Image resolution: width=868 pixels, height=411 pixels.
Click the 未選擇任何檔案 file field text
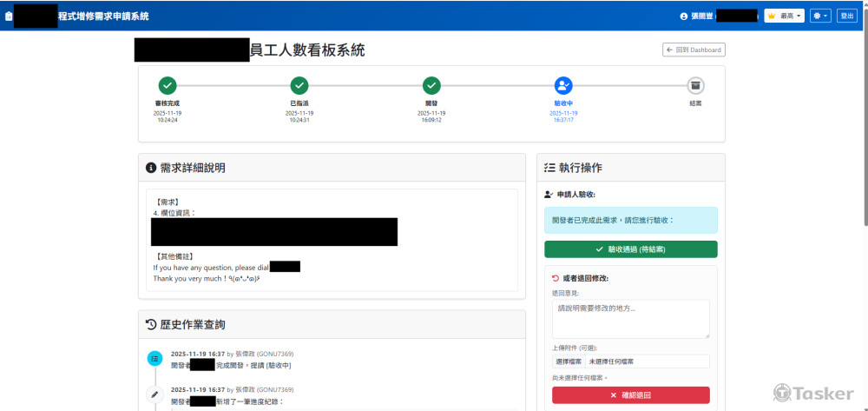click(612, 361)
